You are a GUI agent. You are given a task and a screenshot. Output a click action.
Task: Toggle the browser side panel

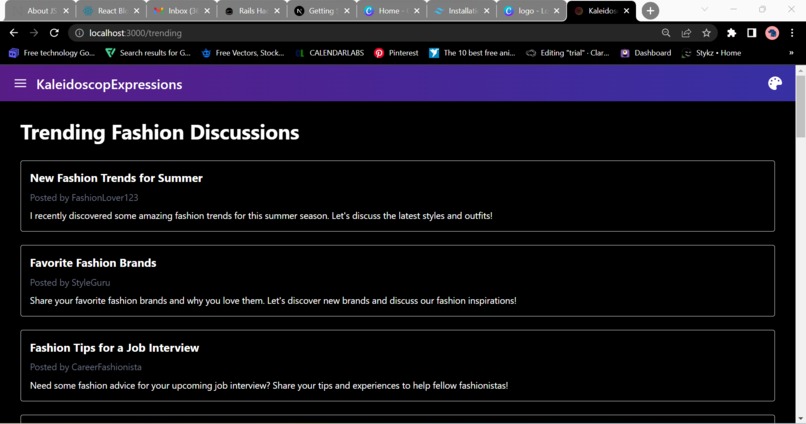[752, 33]
